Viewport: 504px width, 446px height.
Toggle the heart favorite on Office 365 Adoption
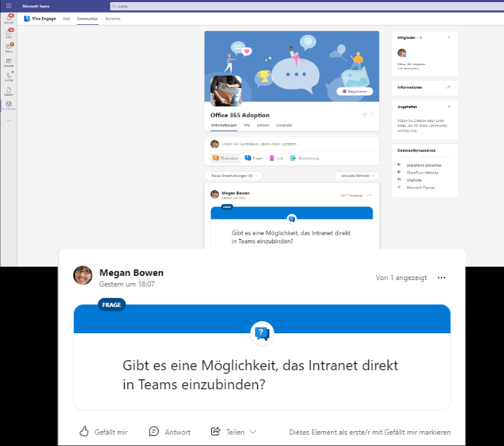coord(364,114)
